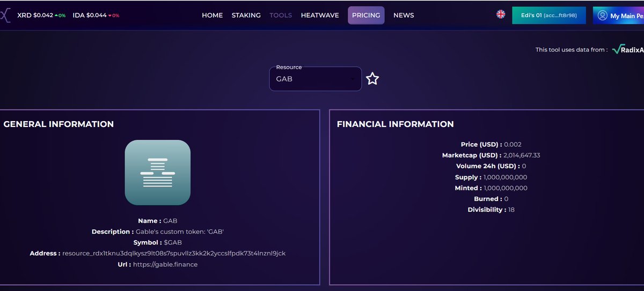Click the XRD $0.042 price ticker
The image size is (644, 291).
[41, 15]
